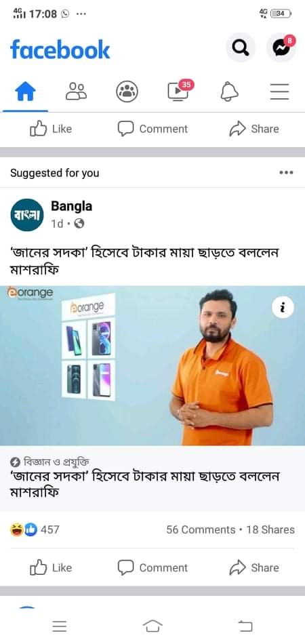This screenshot has width=305, height=644.
Task: Open the hamburger menu in Facebook header
Action: (x=279, y=92)
